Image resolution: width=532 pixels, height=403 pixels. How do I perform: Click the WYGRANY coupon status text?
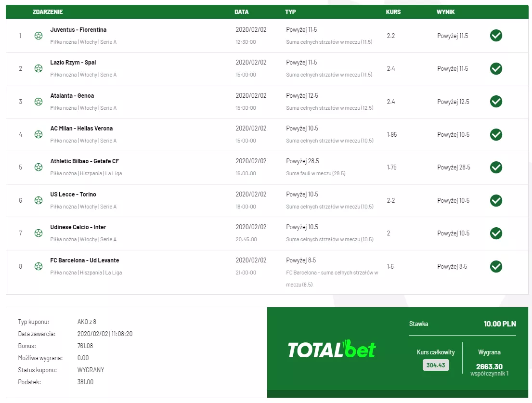(x=91, y=370)
